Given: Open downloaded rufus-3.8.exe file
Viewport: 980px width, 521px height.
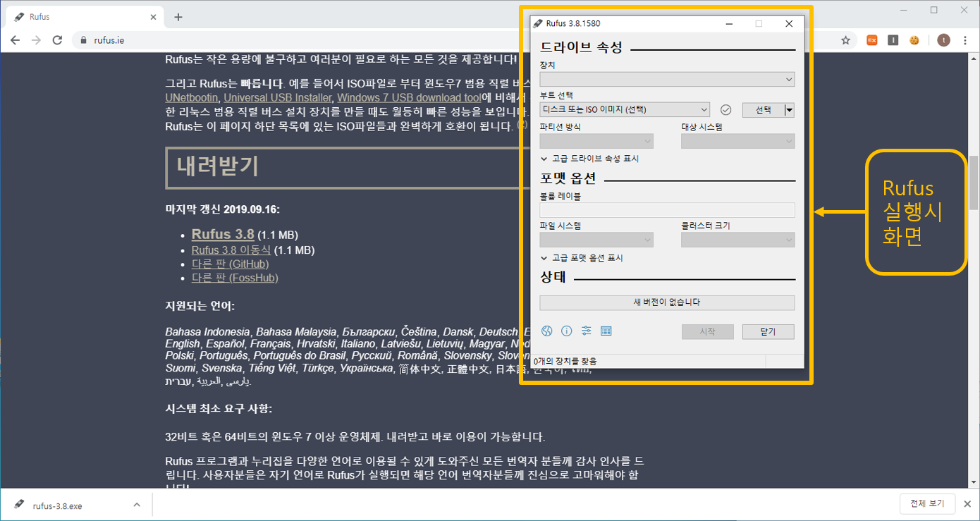Looking at the screenshot, I should point(58,505).
